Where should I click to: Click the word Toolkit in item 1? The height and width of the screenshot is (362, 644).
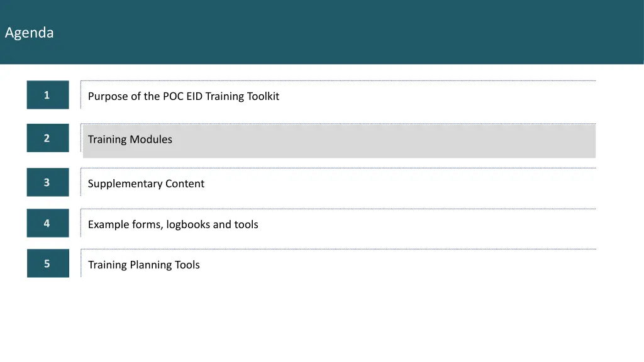point(263,96)
